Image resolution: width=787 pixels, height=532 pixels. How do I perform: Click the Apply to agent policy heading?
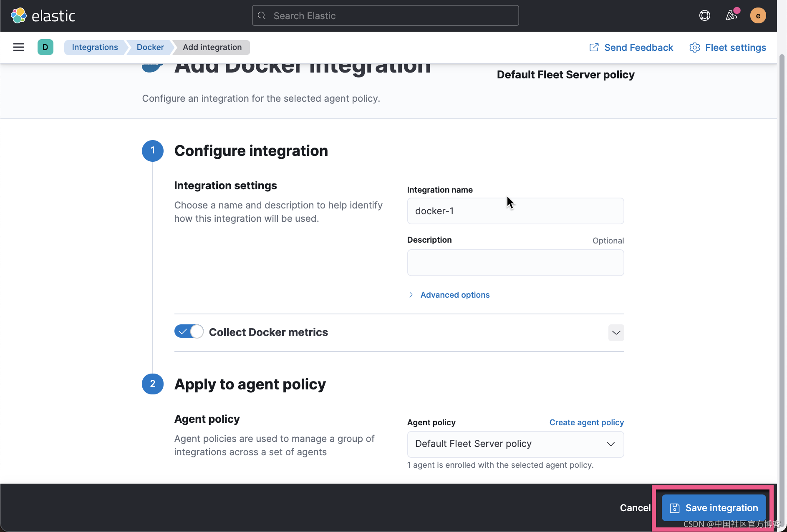pos(250,384)
